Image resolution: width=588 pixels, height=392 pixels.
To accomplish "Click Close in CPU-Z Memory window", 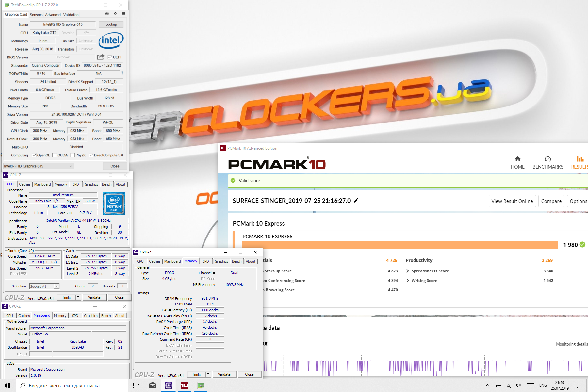I will 249,374.
